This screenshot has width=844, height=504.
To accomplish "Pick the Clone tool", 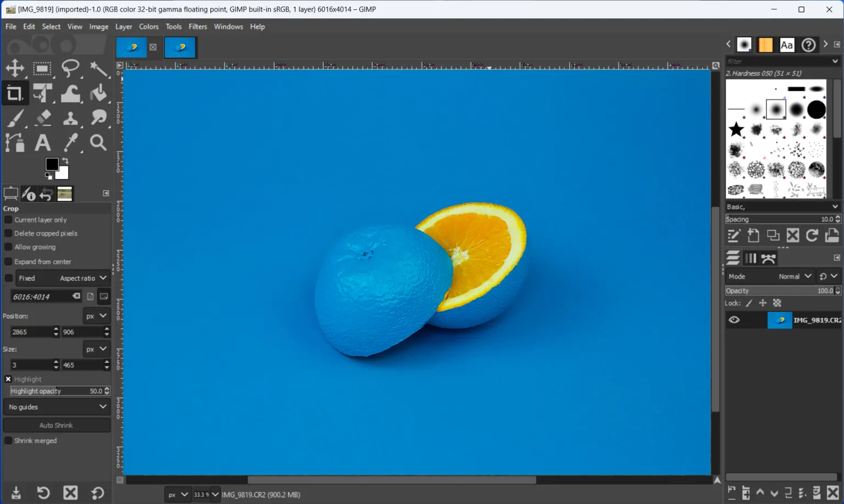I will [71, 117].
